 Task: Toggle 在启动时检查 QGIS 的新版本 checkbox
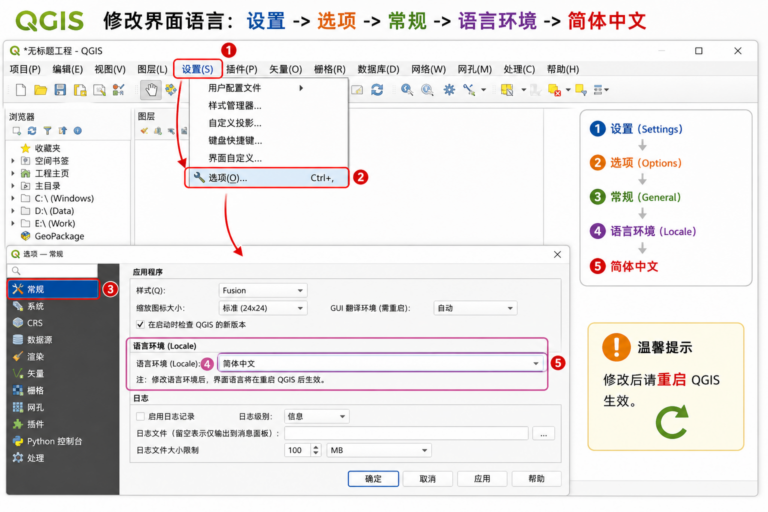(x=140, y=324)
